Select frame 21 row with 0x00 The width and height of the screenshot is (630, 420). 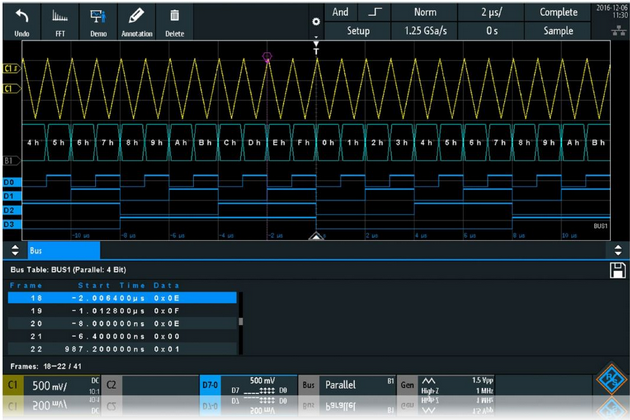pyautogui.click(x=122, y=336)
